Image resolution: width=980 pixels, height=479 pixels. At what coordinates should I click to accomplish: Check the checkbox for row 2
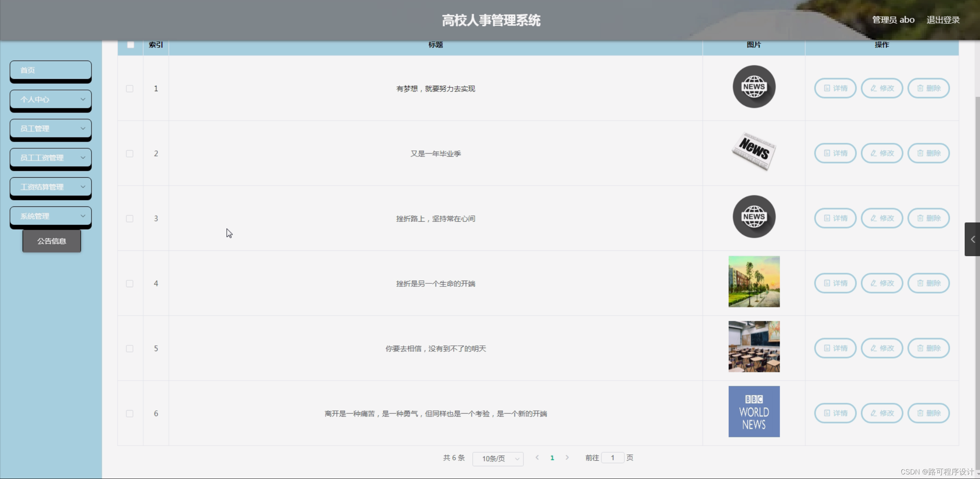[130, 154]
